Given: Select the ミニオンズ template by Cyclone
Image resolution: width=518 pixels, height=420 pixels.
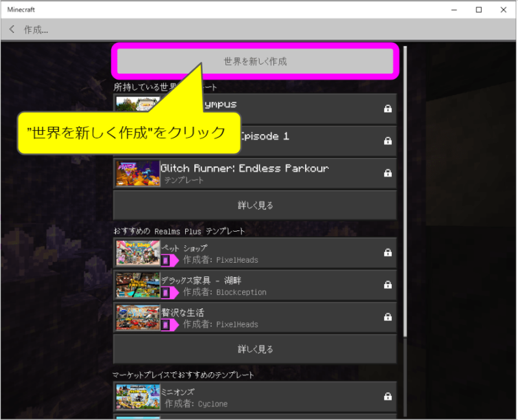Looking at the screenshot, I should (x=254, y=397).
